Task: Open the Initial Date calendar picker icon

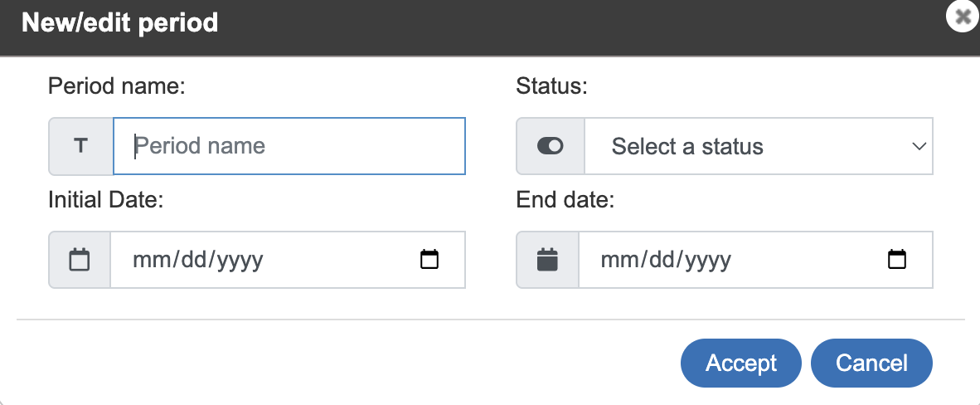Action: coord(429,259)
